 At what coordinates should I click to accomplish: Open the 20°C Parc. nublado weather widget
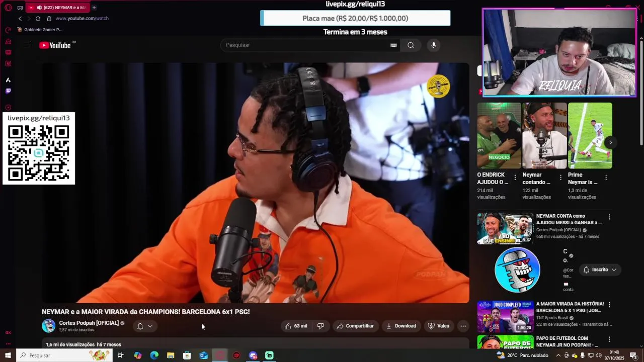point(522,355)
